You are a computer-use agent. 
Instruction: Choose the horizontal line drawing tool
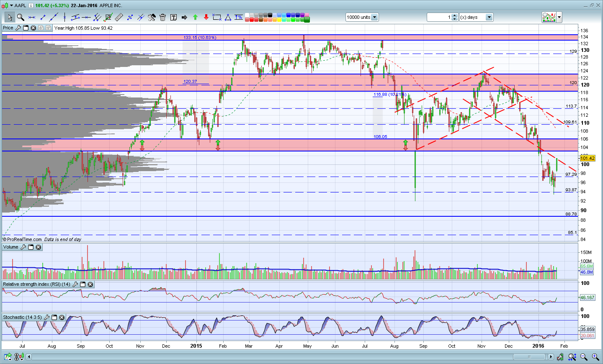[x=31, y=17]
